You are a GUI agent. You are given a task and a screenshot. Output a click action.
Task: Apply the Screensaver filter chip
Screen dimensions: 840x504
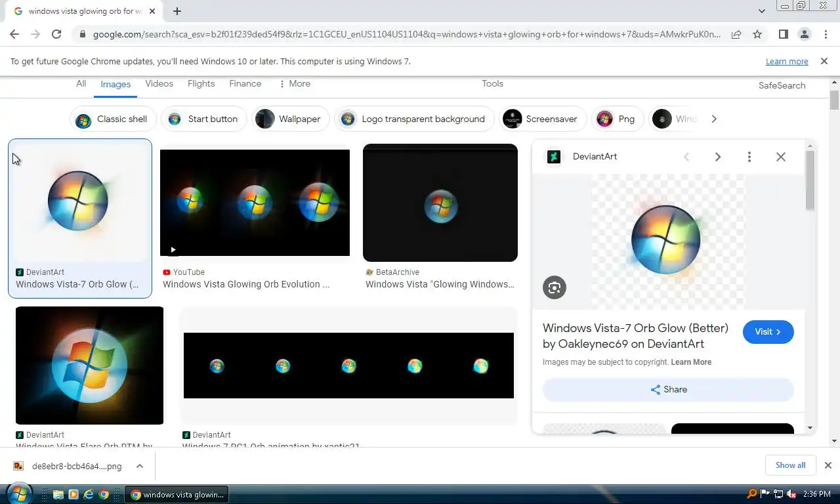541,119
